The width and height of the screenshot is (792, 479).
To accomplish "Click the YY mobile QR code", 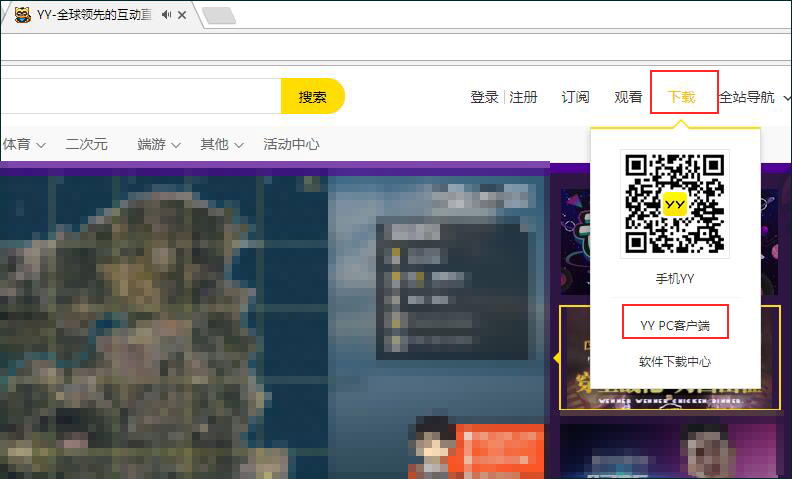I will coord(675,204).
